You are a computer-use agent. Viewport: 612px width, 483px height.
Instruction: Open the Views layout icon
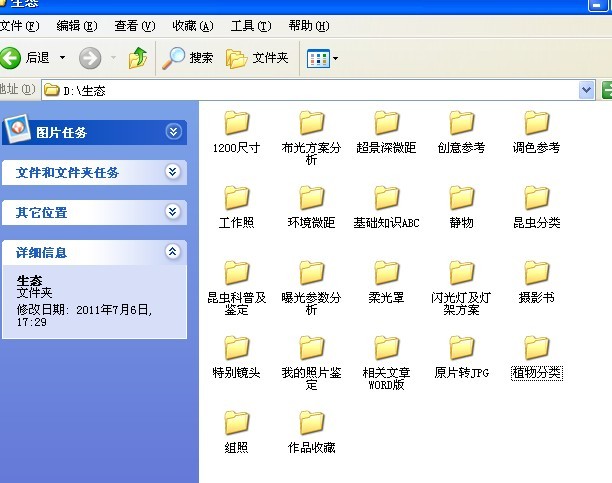318,59
